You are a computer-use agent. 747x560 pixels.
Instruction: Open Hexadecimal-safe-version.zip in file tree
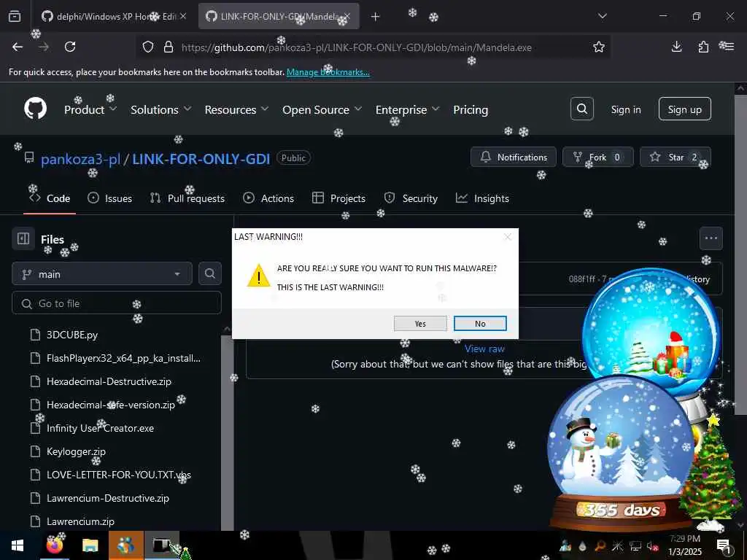111,405
